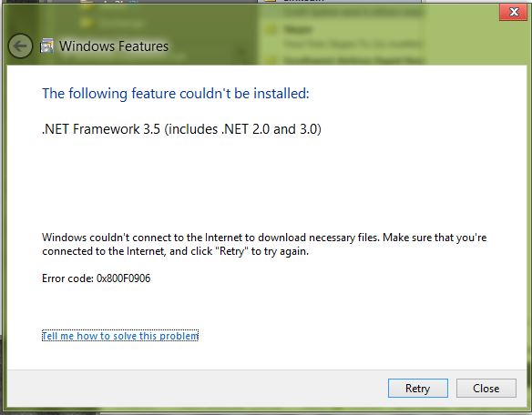Open 'Tell me how to solve this problem'
This screenshot has height=415, width=532.
click(120, 336)
